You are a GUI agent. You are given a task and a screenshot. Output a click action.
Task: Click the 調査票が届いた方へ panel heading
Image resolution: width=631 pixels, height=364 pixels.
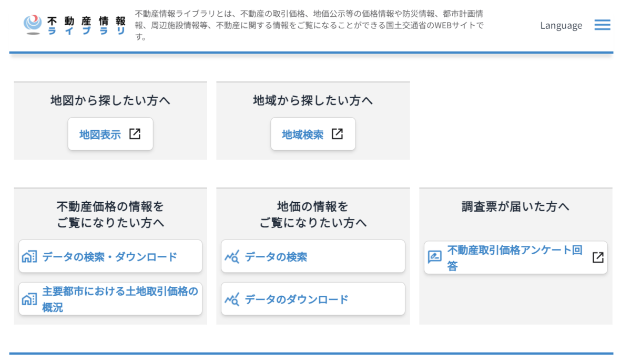[x=516, y=206]
